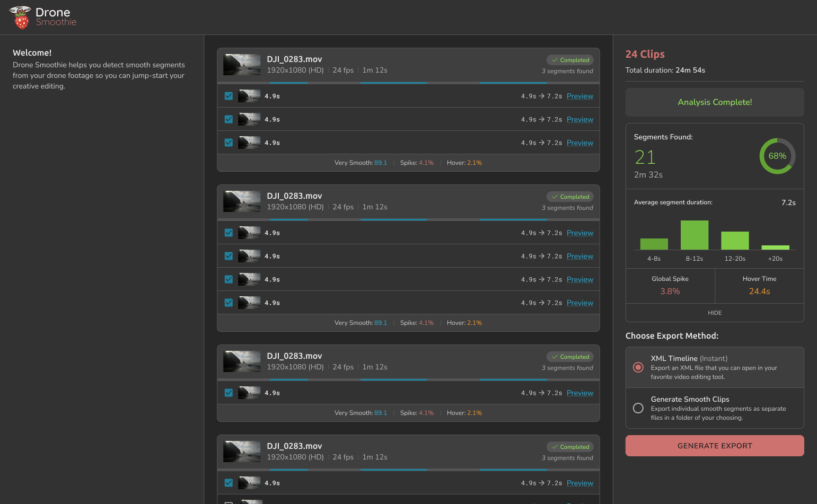Collapse the statistics panel with HIDE
The width and height of the screenshot is (817, 504).
[x=714, y=313]
